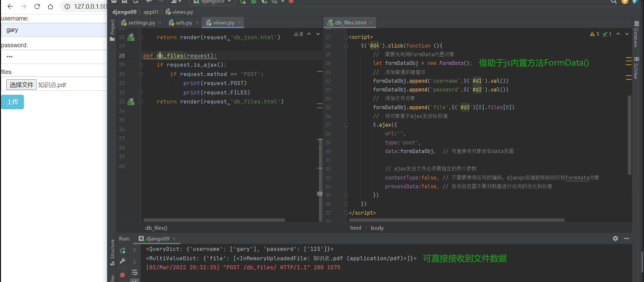The width and height of the screenshot is (644, 282).
Task: Click the browser home icon
Action: coord(50,6)
